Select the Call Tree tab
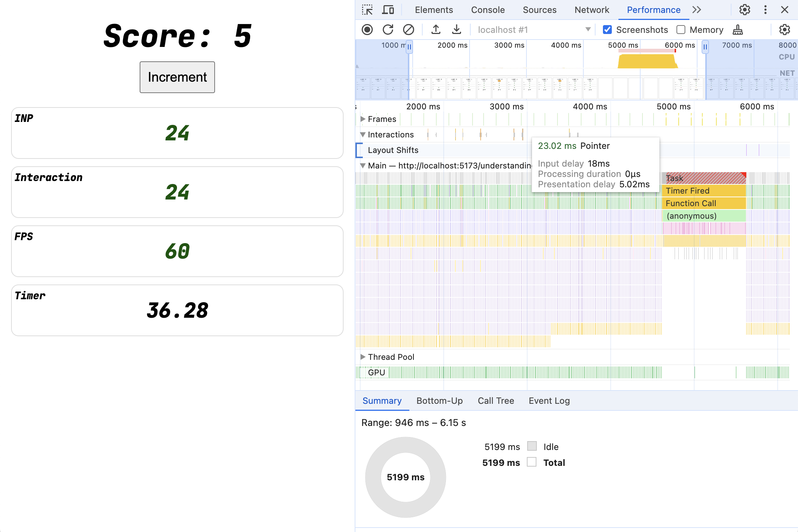This screenshot has width=798, height=532. point(495,400)
